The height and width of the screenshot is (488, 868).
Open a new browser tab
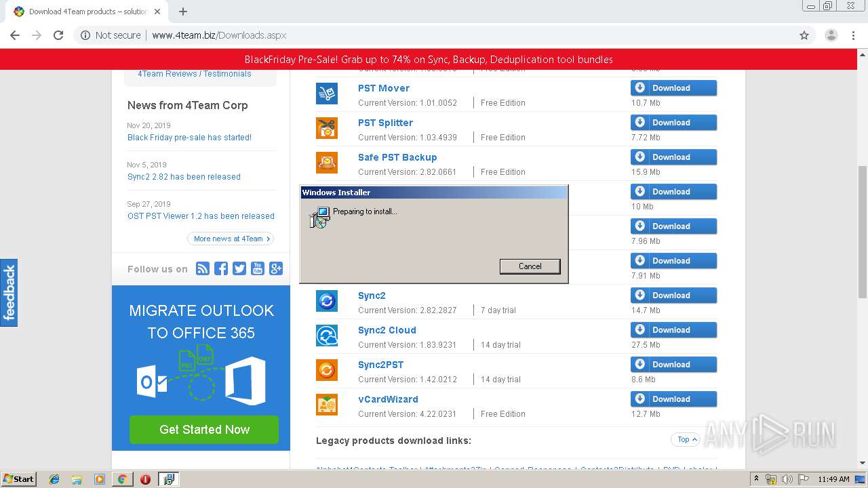(x=183, y=12)
